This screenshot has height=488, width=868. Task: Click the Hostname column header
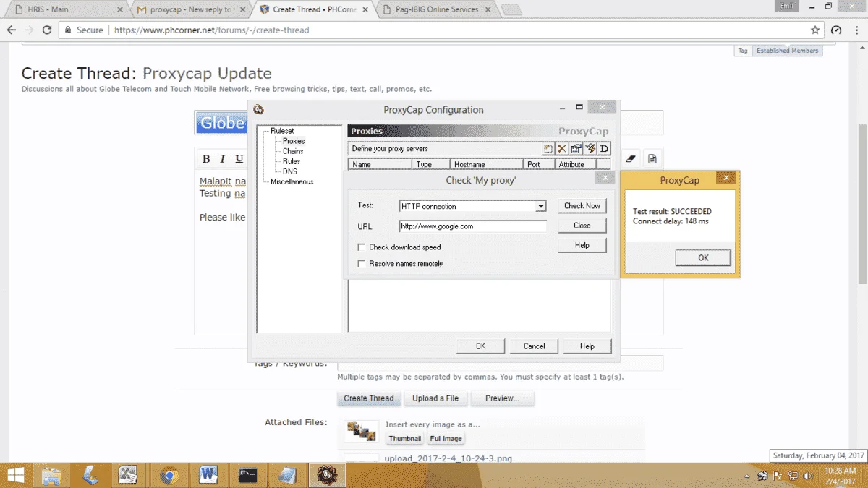[x=486, y=164]
